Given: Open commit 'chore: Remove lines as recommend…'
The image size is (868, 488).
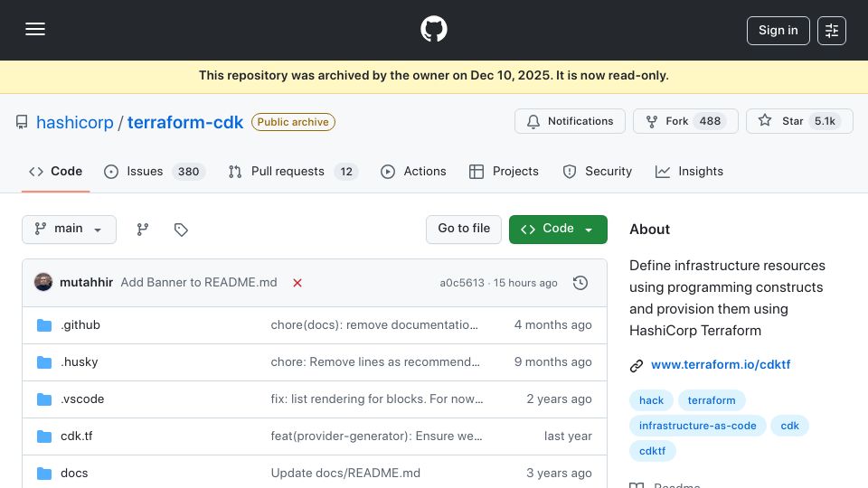Looking at the screenshot, I should (x=375, y=361).
